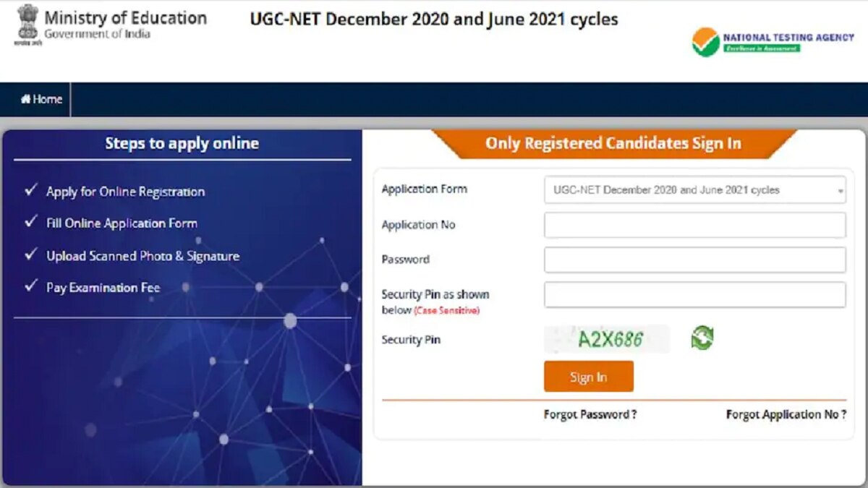This screenshot has height=488, width=868.
Task: Click the A2X686 captcha image
Action: 608,338
